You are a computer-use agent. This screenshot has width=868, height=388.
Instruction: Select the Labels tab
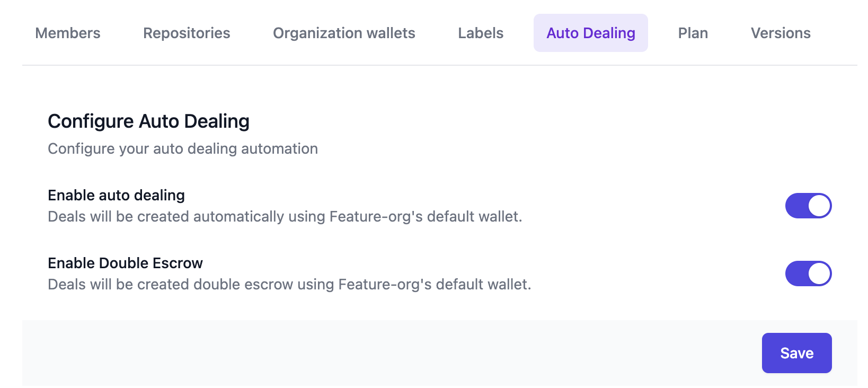coord(480,33)
